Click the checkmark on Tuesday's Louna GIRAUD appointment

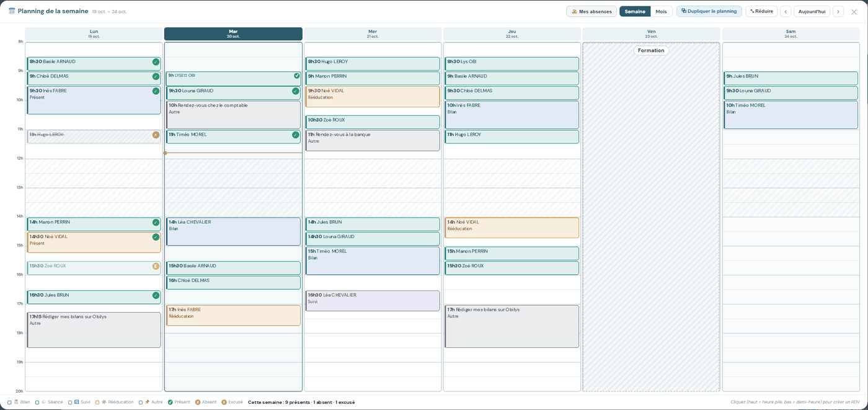click(x=296, y=91)
